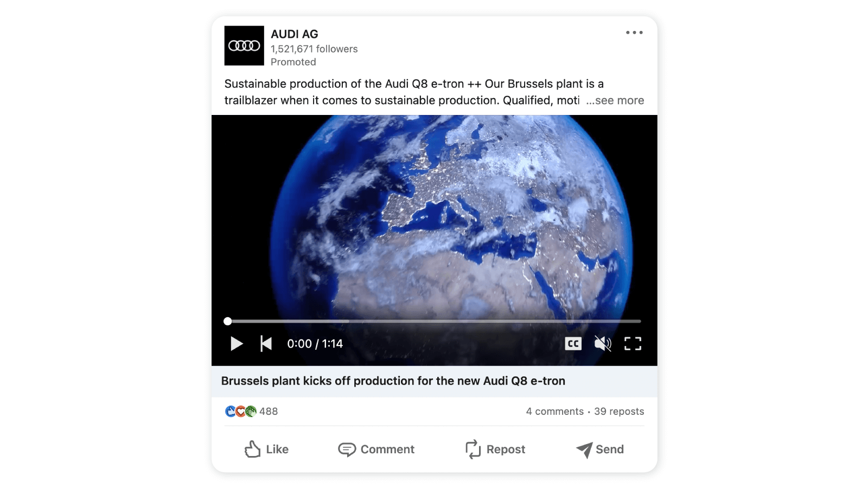The image size is (868, 488).
Task: Unmute the video sound
Action: [603, 344]
